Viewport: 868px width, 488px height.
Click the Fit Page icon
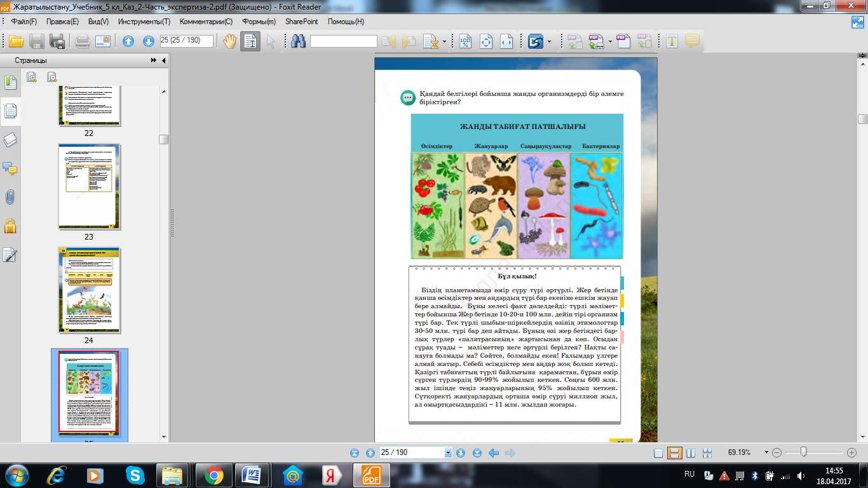tap(487, 42)
